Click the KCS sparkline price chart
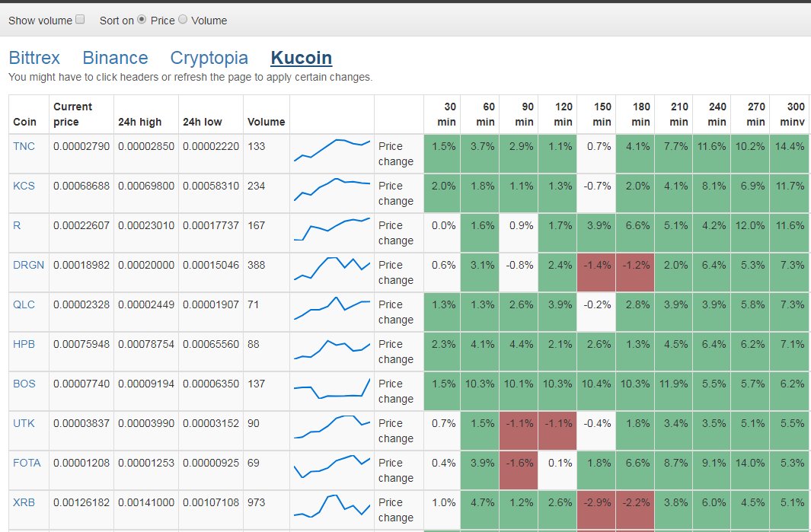Screen dimensions: 811x532 (x=332, y=190)
